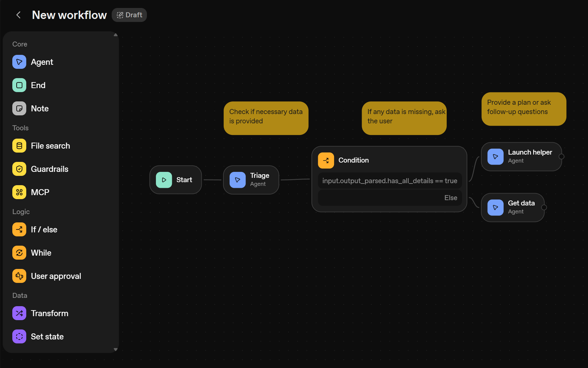
Task: Select the While loop icon
Action: click(x=19, y=253)
